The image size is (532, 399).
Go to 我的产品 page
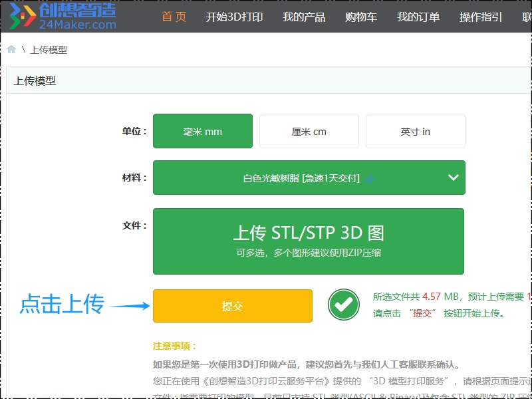(x=303, y=17)
